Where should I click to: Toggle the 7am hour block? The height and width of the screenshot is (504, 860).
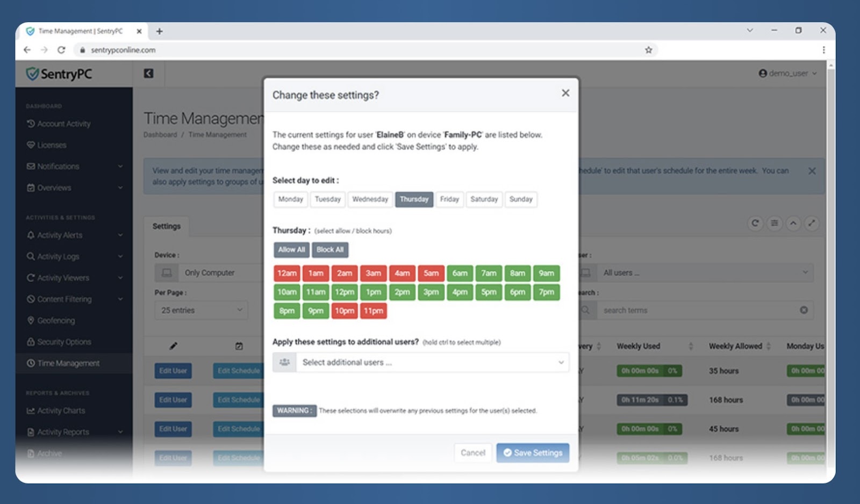pyautogui.click(x=489, y=273)
